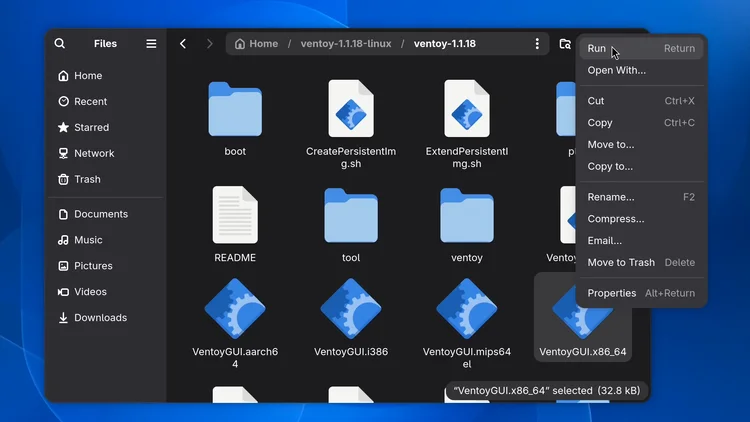Select the ExtendPersistentImg.sh script file
Image resolution: width=750 pixels, height=422 pixels.
pos(467,108)
